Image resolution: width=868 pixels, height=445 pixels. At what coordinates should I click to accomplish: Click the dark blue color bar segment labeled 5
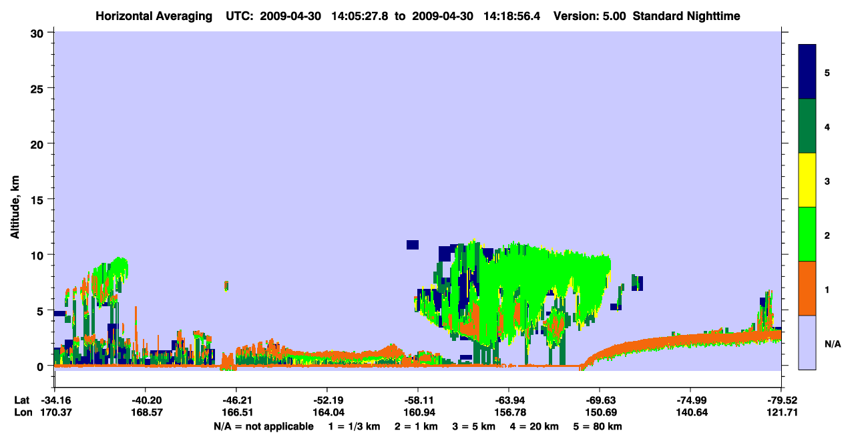coord(807,71)
